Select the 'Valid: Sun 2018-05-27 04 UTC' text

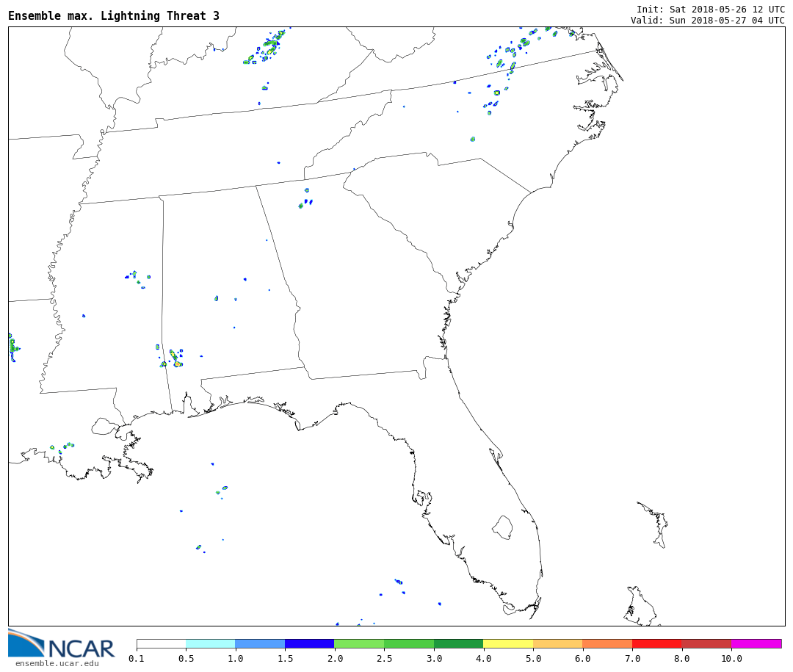click(x=708, y=21)
